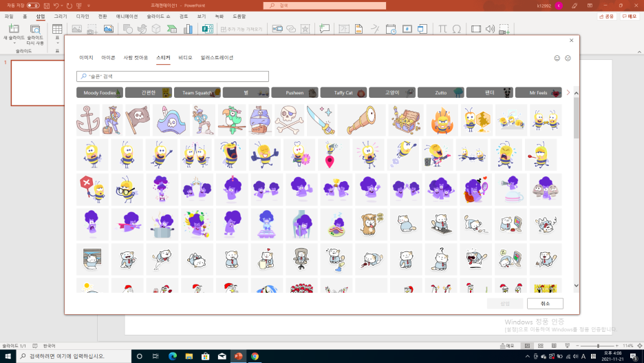Image resolution: width=644 pixels, height=363 pixels.
Task: Click the Header and Footer icon
Action: click(358, 29)
